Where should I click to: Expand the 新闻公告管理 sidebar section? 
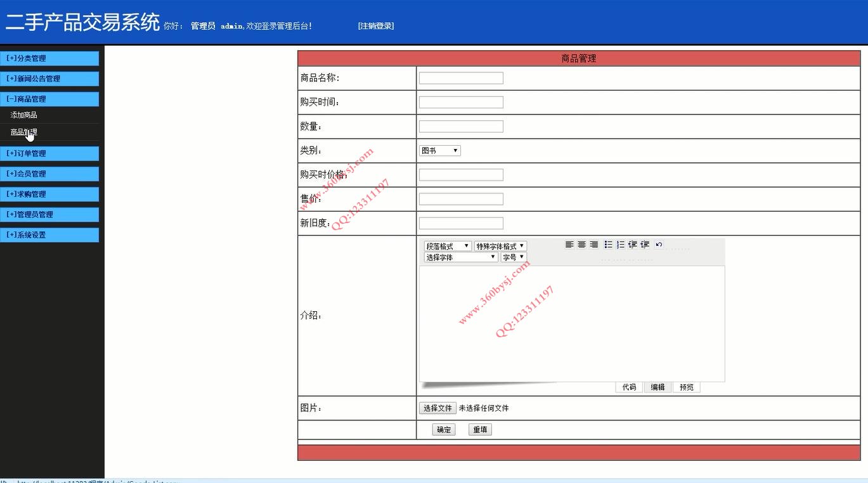(x=49, y=79)
